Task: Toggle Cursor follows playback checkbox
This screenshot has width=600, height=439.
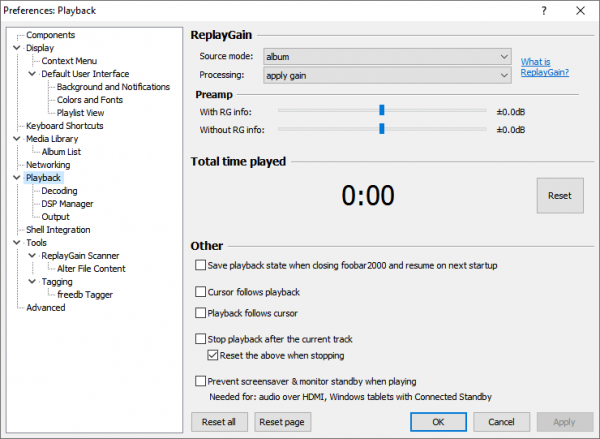Action: click(x=201, y=292)
